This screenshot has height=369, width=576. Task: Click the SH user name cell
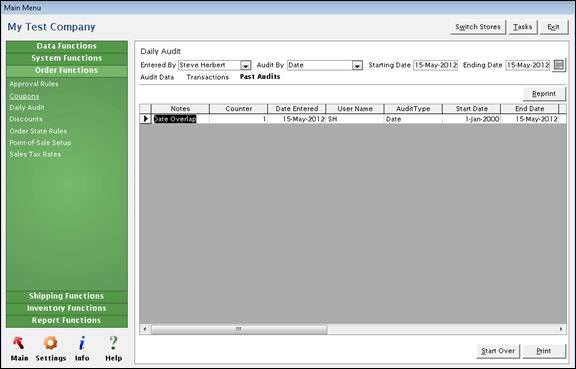click(355, 119)
